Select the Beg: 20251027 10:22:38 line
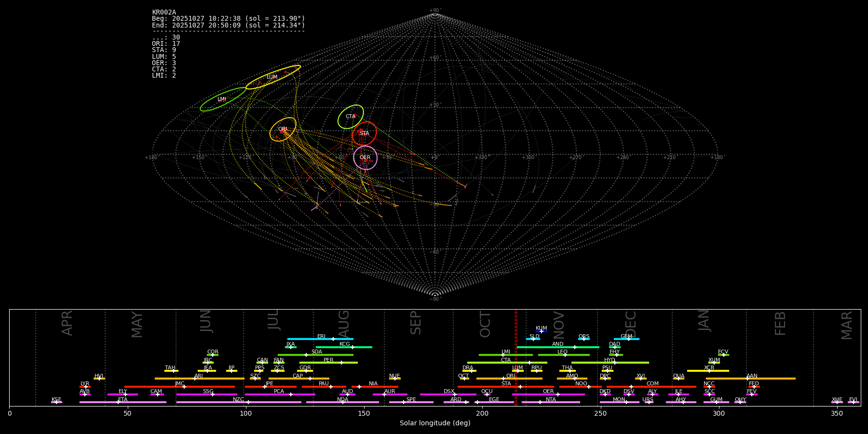The image size is (868, 434). (229, 19)
